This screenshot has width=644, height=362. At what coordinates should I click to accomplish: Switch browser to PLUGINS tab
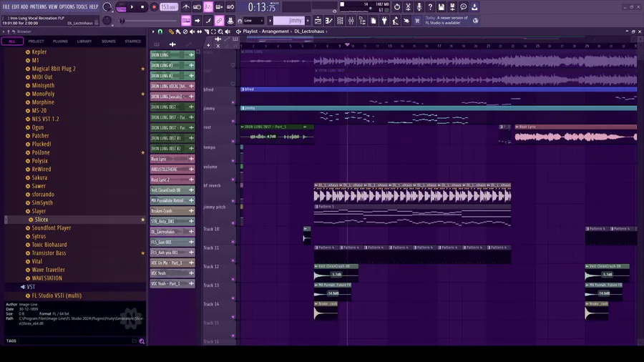click(x=60, y=41)
